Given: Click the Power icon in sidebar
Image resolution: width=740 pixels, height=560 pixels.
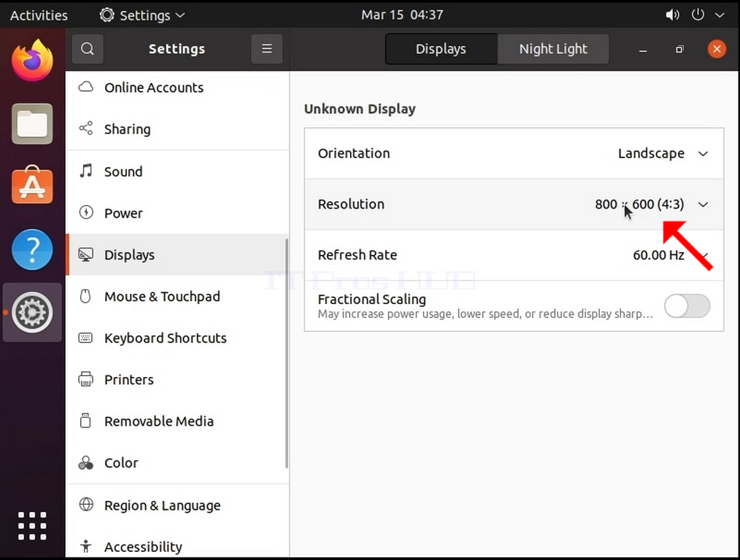Looking at the screenshot, I should coord(86,212).
